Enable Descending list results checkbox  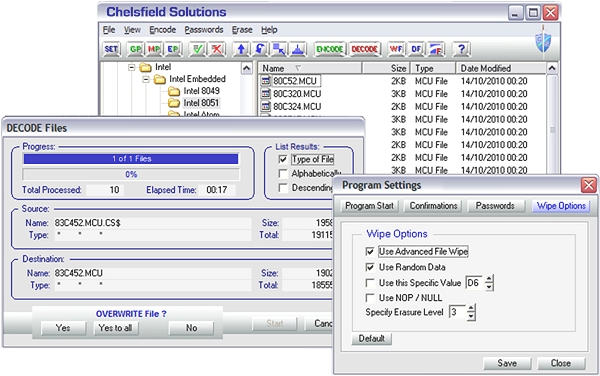click(283, 188)
